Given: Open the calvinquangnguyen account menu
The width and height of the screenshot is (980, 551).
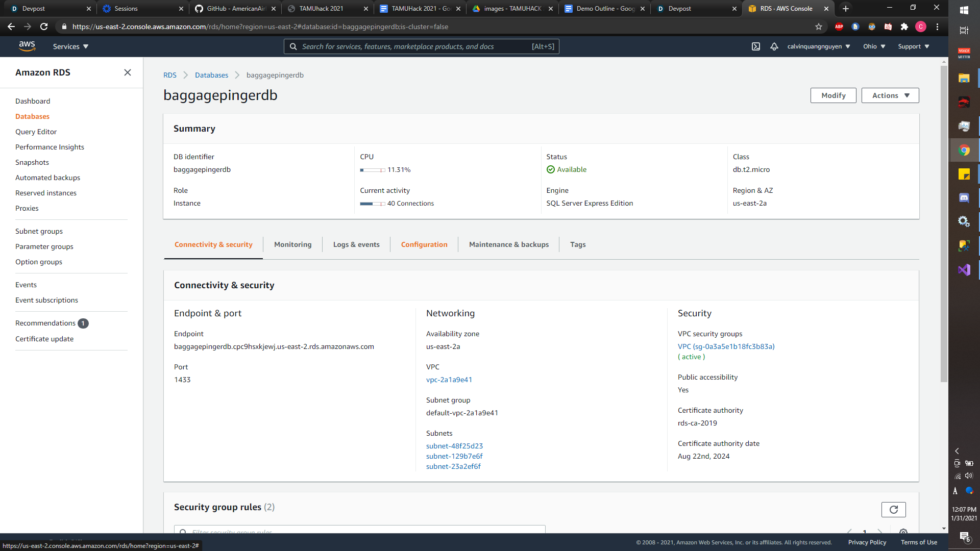Looking at the screenshot, I should point(819,46).
